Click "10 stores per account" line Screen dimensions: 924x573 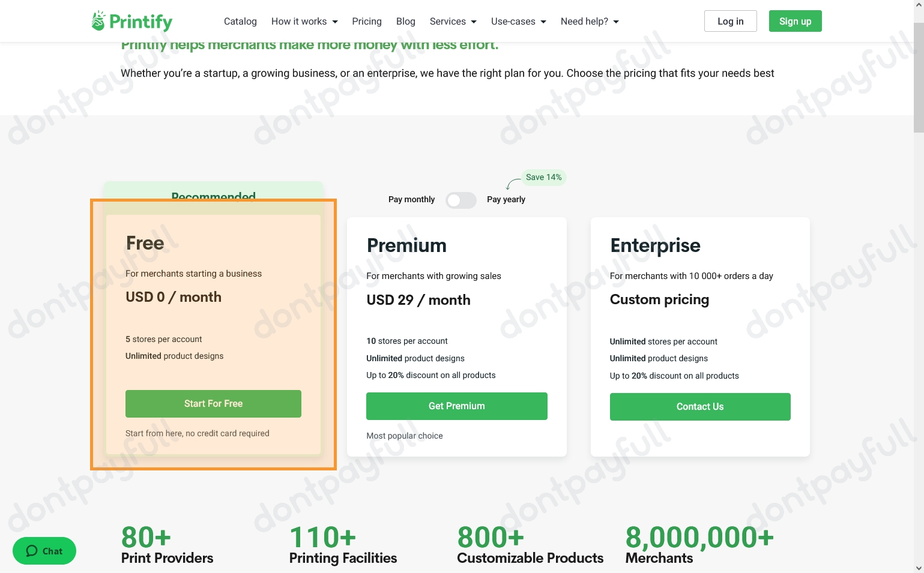(407, 341)
